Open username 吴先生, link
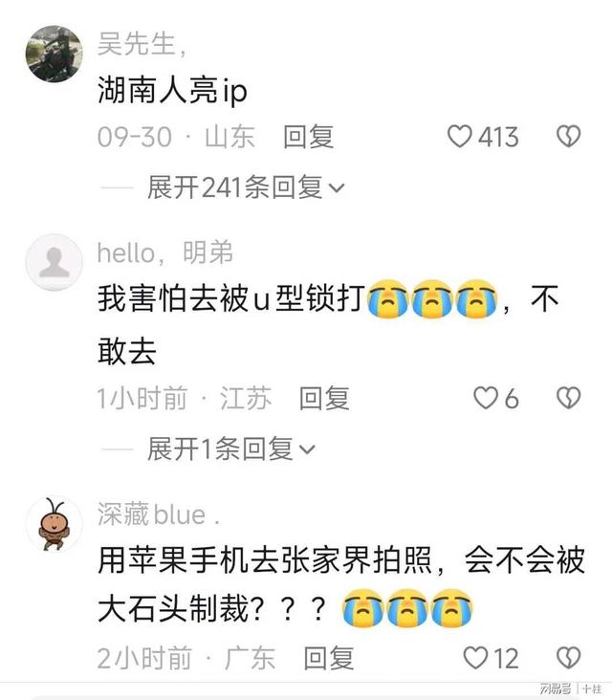 [142, 44]
